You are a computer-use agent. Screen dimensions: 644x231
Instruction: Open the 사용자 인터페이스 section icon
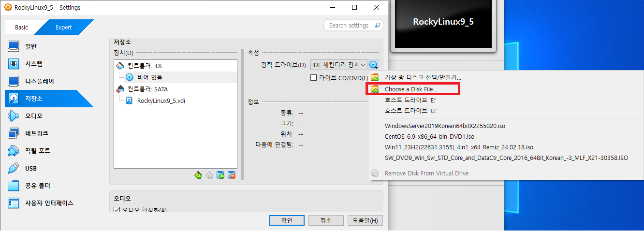pos(14,203)
